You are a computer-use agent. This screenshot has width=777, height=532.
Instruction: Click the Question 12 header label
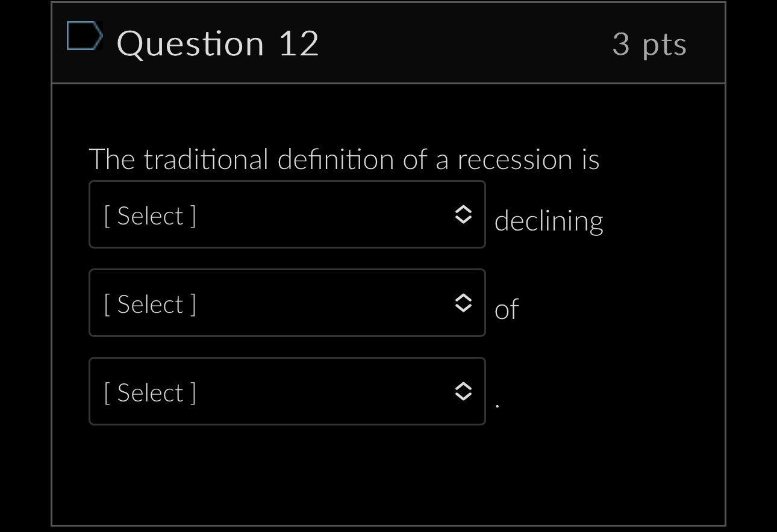[218, 43]
